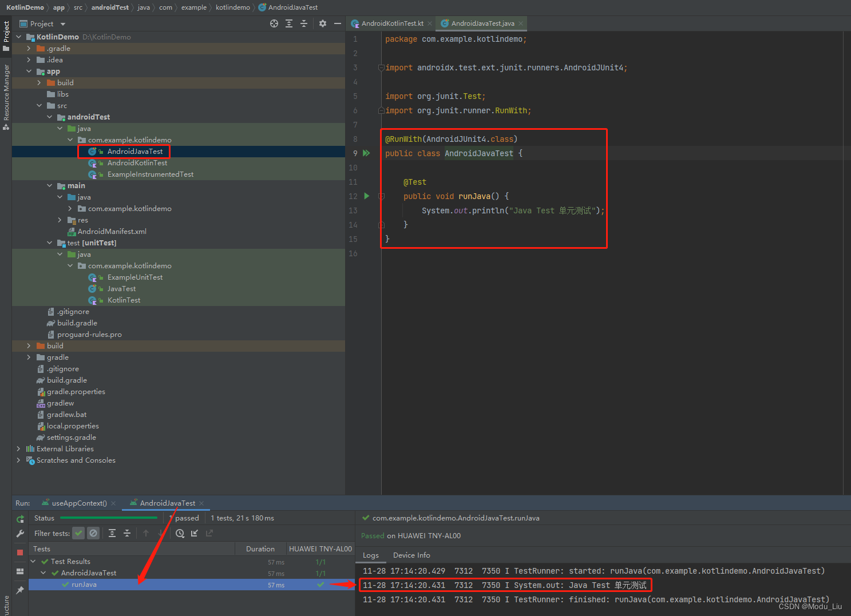
Task: Collapse AndroidJavaTest node in test results
Action: (x=43, y=573)
